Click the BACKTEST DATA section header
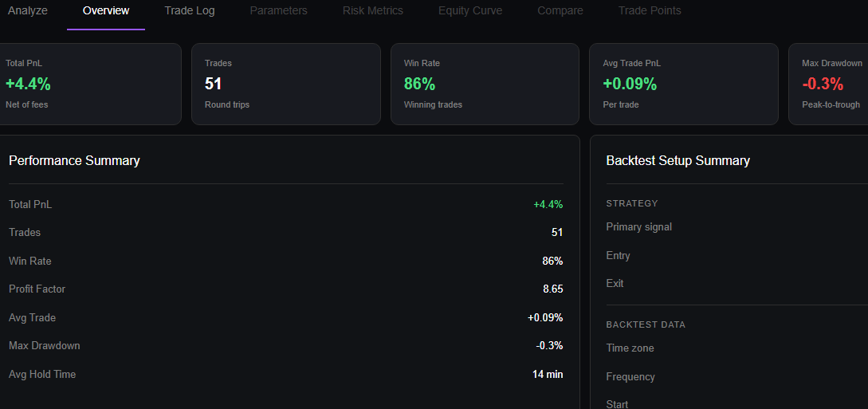 coord(646,324)
